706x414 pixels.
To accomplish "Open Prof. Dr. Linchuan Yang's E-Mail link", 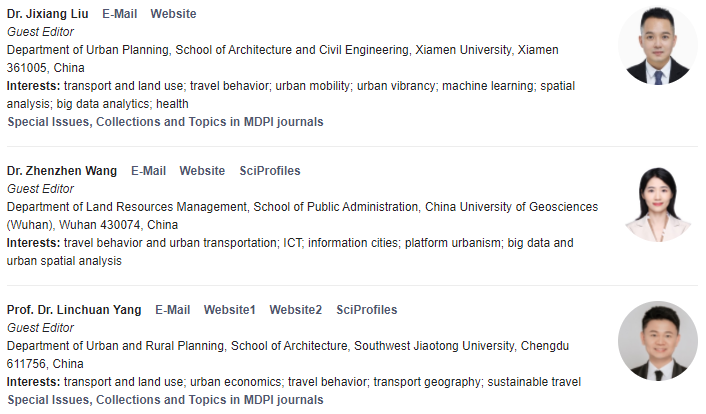I will (x=172, y=310).
